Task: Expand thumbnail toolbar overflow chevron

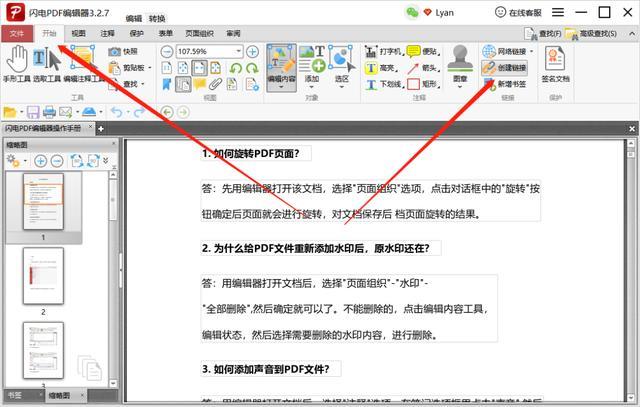Action: click(x=106, y=160)
